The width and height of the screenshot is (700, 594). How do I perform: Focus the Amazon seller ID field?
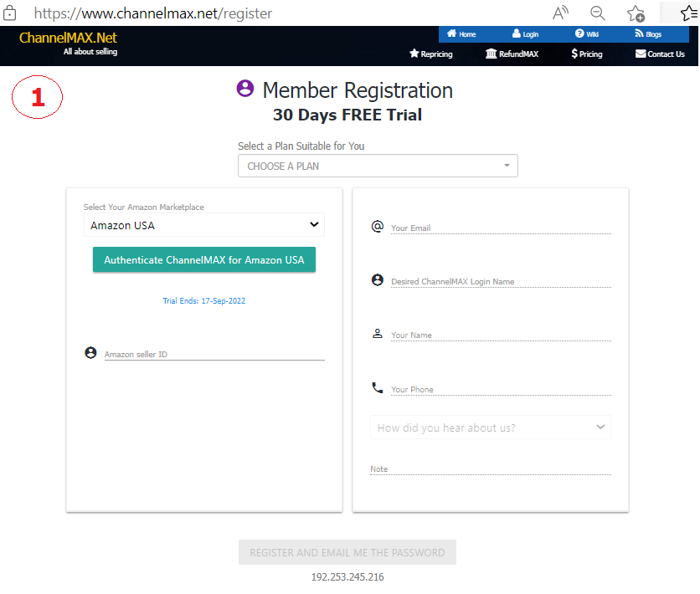click(x=214, y=354)
